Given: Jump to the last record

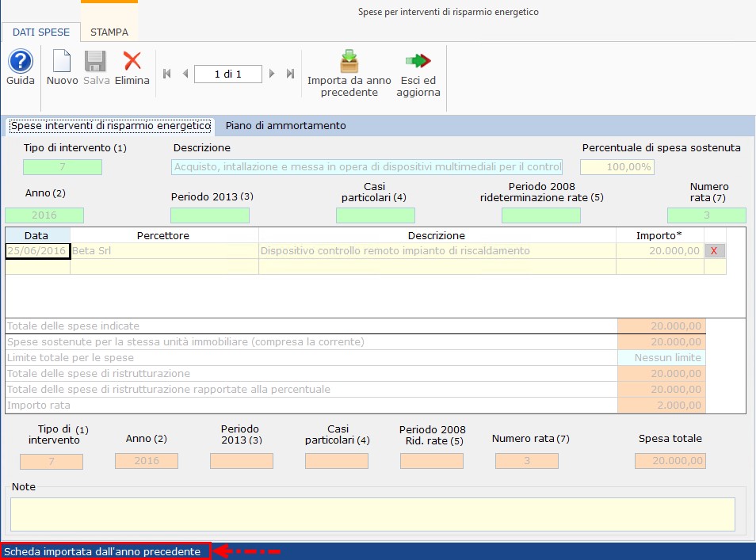Looking at the screenshot, I should pyautogui.click(x=290, y=74).
